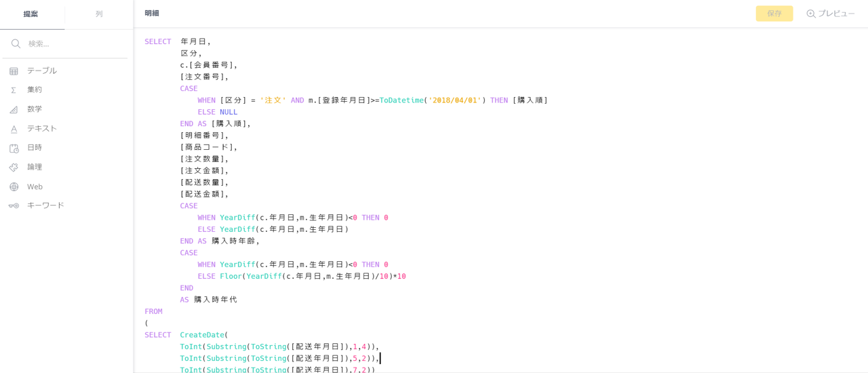The width and height of the screenshot is (868, 373).
Task: Click the text icon beside テキスト
Action: pos(14,129)
